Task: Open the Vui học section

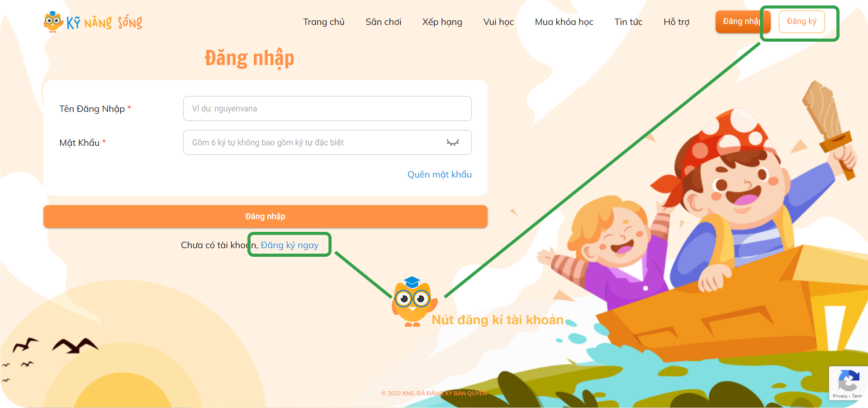Action: tap(498, 22)
